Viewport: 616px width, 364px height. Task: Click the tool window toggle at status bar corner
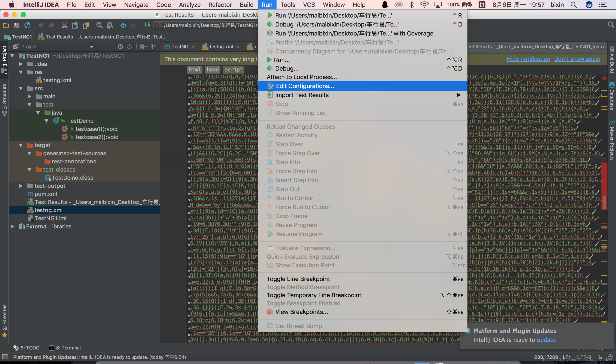point(5,357)
